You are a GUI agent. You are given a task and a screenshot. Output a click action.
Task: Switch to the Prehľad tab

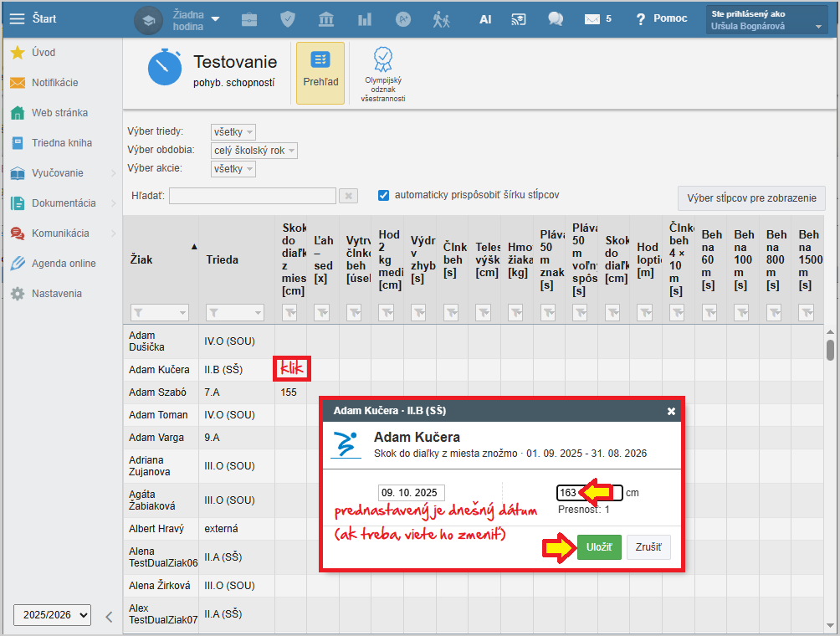click(320, 73)
